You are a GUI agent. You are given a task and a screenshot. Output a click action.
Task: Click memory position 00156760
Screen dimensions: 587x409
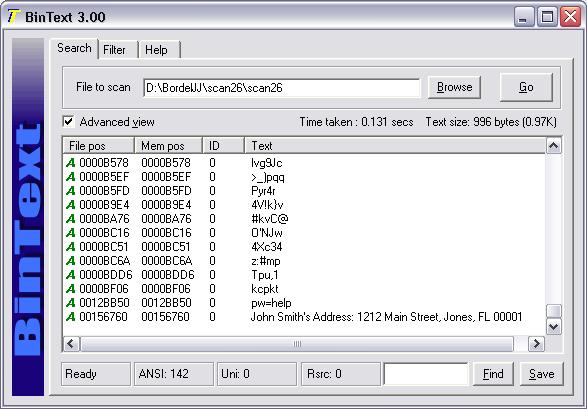[x=165, y=317]
